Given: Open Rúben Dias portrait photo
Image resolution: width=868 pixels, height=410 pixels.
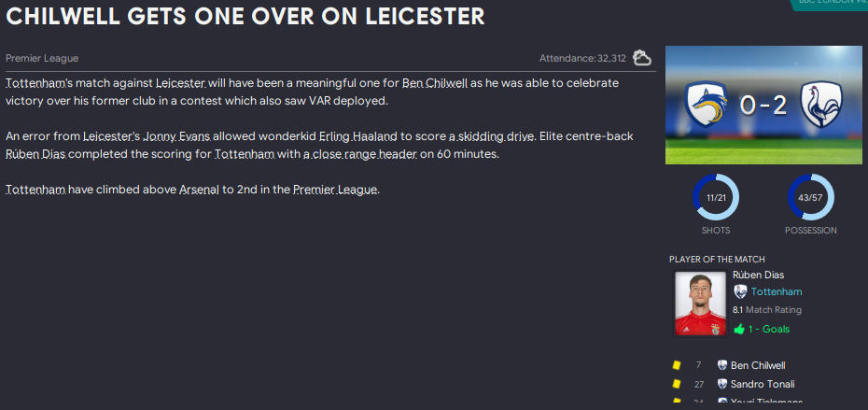Looking at the screenshot, I should [x=700, y=304].
